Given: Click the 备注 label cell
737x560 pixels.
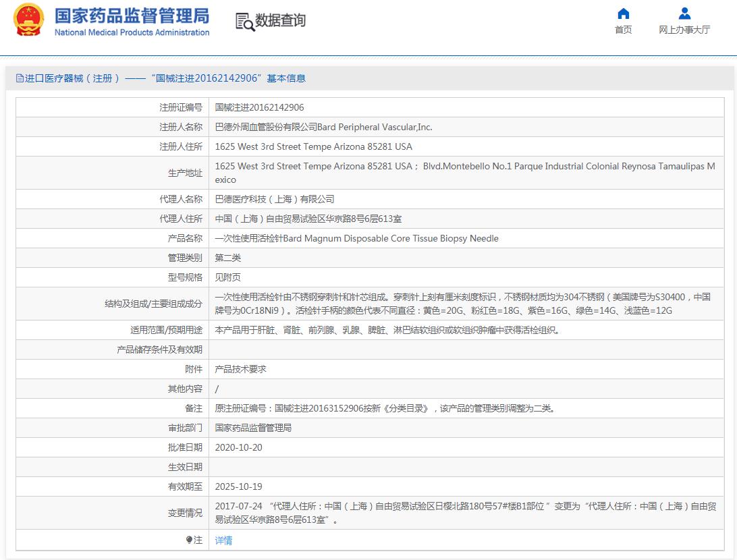Looking at the screenshot, I should coord(112,408).
